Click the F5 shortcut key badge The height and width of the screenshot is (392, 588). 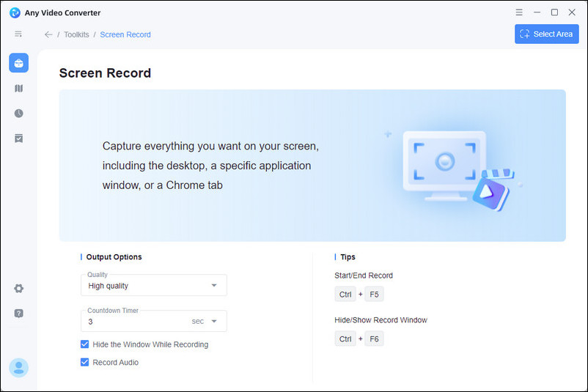point(374,295)
